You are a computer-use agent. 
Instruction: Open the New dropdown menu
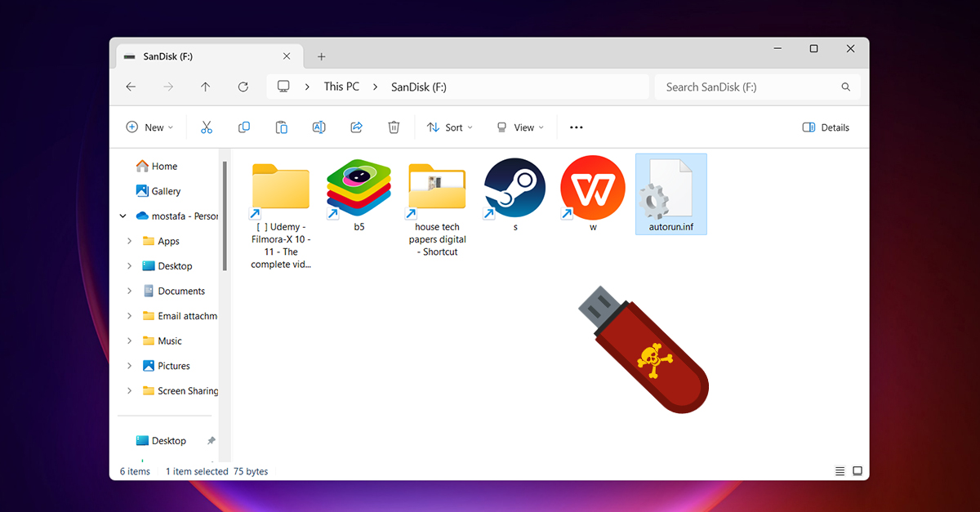(149, 127)
